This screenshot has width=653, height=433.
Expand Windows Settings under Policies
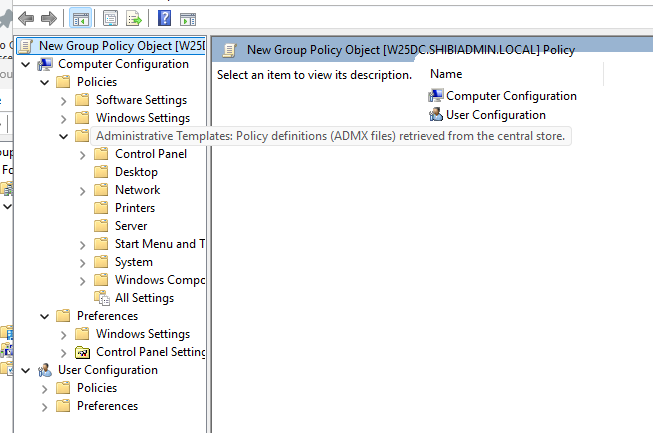point(63,119)
